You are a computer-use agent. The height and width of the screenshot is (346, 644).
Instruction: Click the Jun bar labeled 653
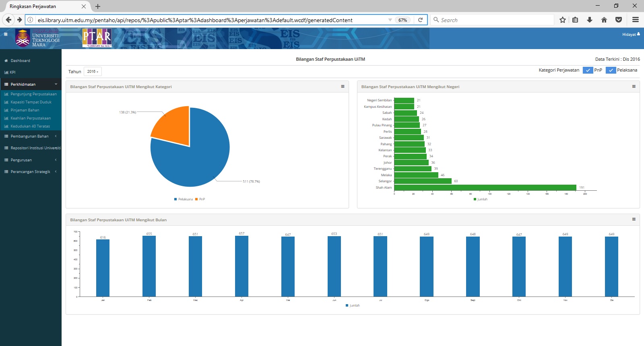coord(334,266)
